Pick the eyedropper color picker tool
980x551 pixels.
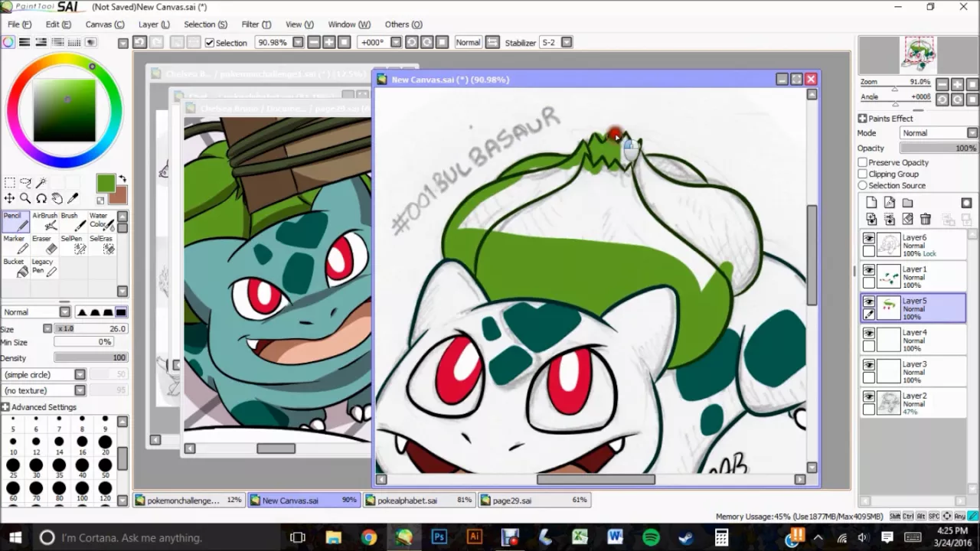pos(73,199)
